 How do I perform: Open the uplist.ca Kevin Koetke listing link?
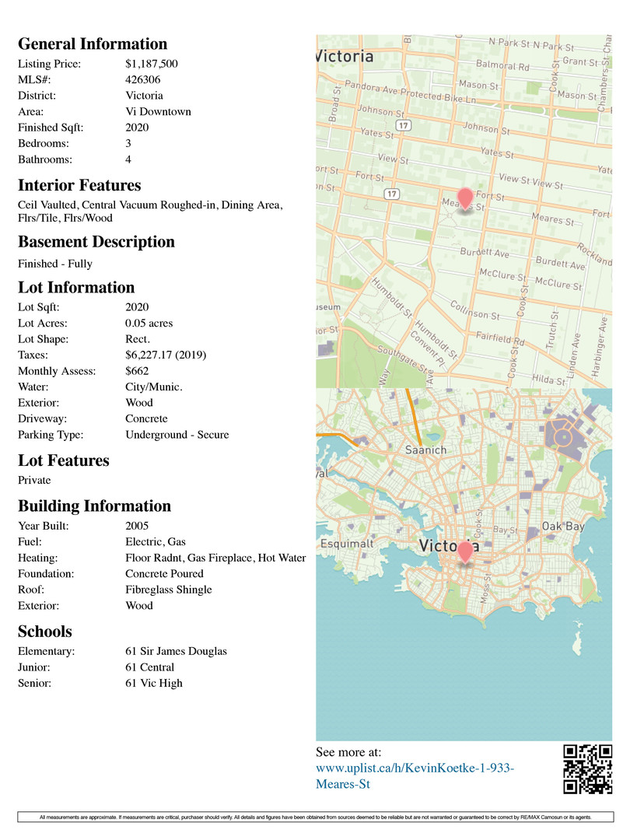click(415, 775)
